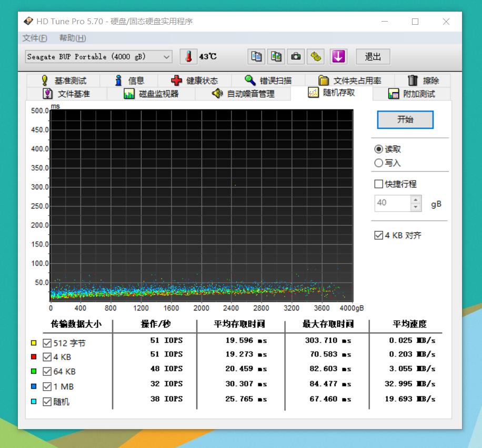Click the HD Tune Pro title bar icon

28,21
